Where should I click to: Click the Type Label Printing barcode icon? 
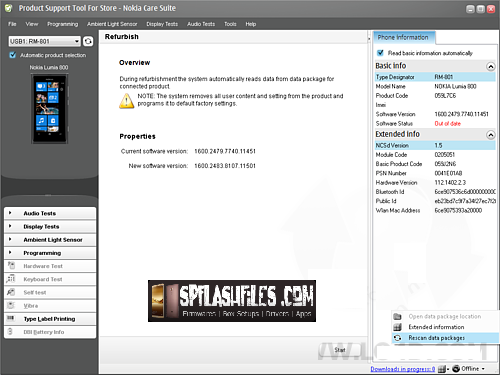click(11, 318)
